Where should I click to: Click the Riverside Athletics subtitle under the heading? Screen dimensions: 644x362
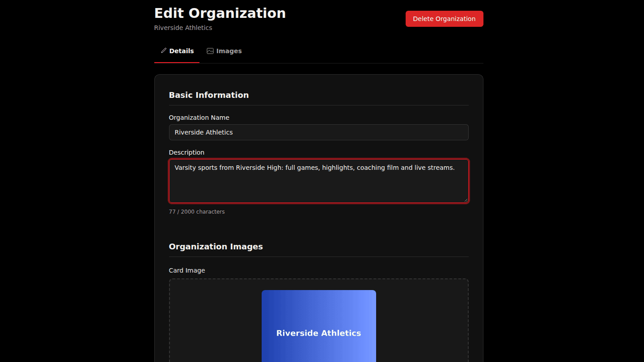tap(183, 28)
